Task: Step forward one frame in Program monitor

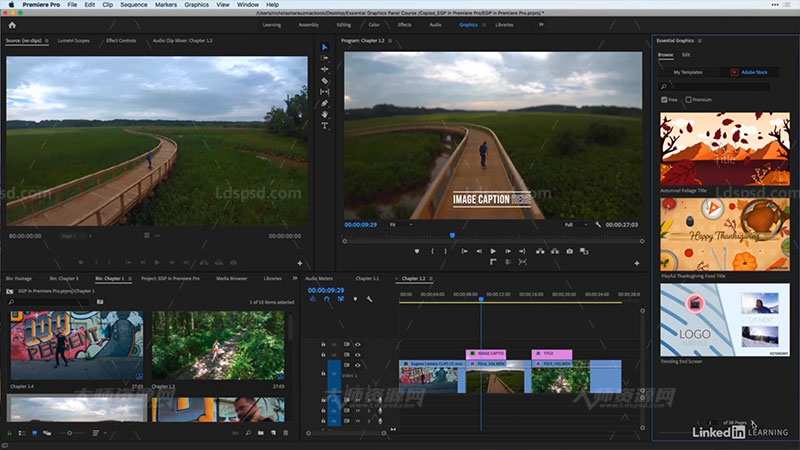Action: pyautogui.click(x=508, y=251)
